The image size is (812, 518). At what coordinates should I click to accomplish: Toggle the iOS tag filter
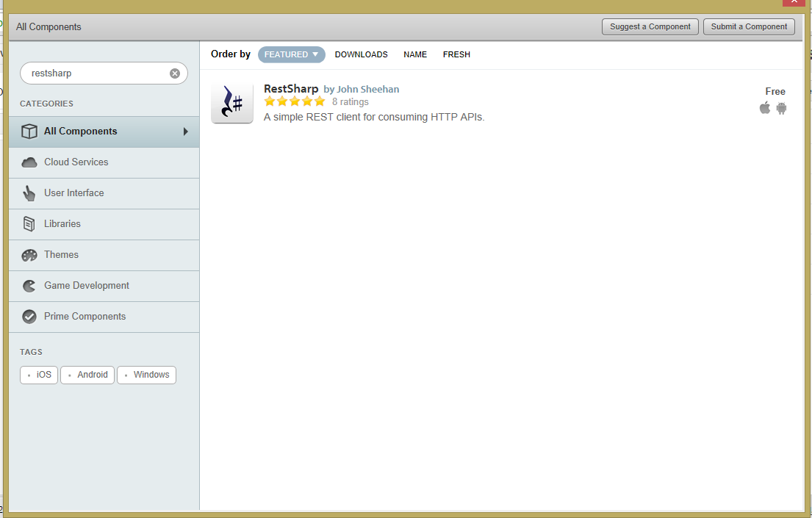38,375
